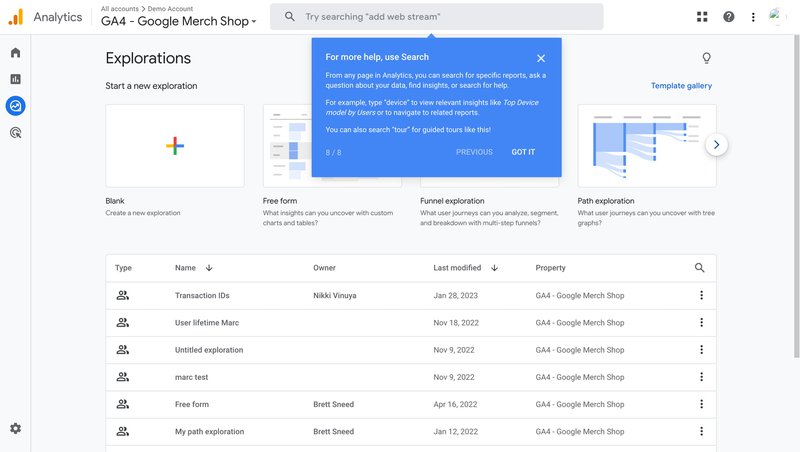The width and height of the screenshot is (800, 452).
Task: Create a Blank exploration thumbnail
Action: pyautogui.click(x=175, y=146)
